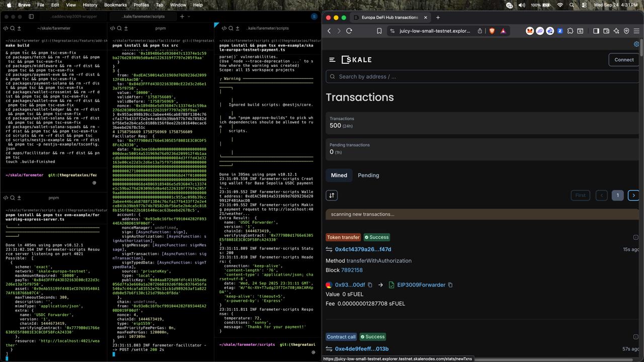Expand details of the Token transfer transaction
This screenshot has width=644, height=362.
click(x=636, y=237)
